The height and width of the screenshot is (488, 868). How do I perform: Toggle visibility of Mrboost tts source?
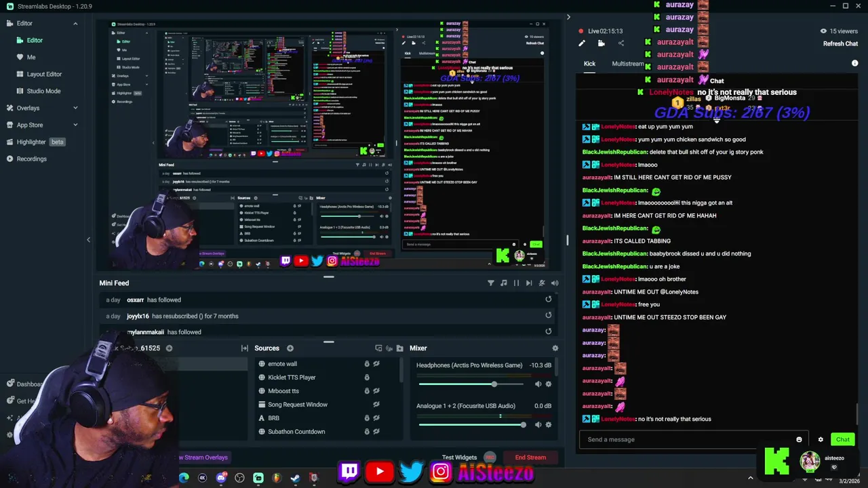click(376, 391)
